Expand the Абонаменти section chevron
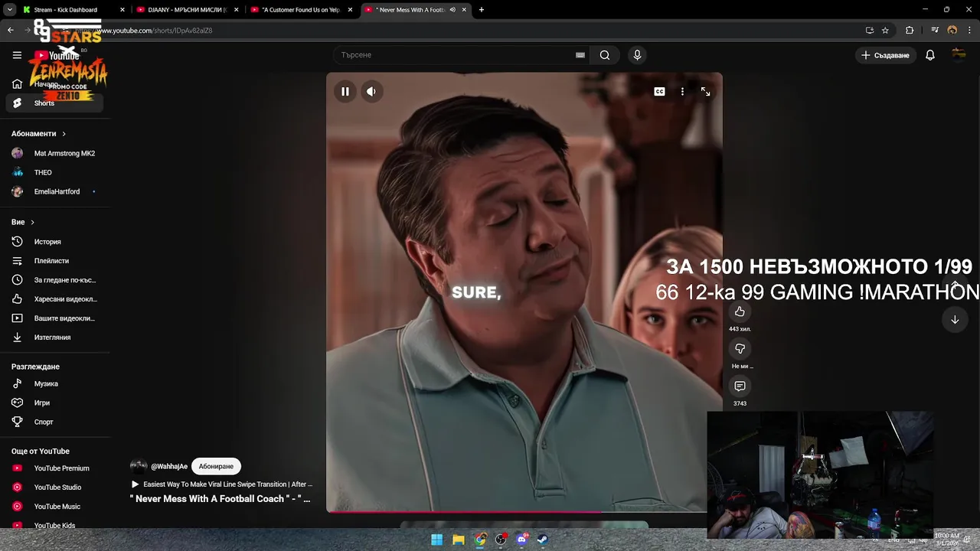Viewport: 980px width, 551px height. (x=64, y=134)
